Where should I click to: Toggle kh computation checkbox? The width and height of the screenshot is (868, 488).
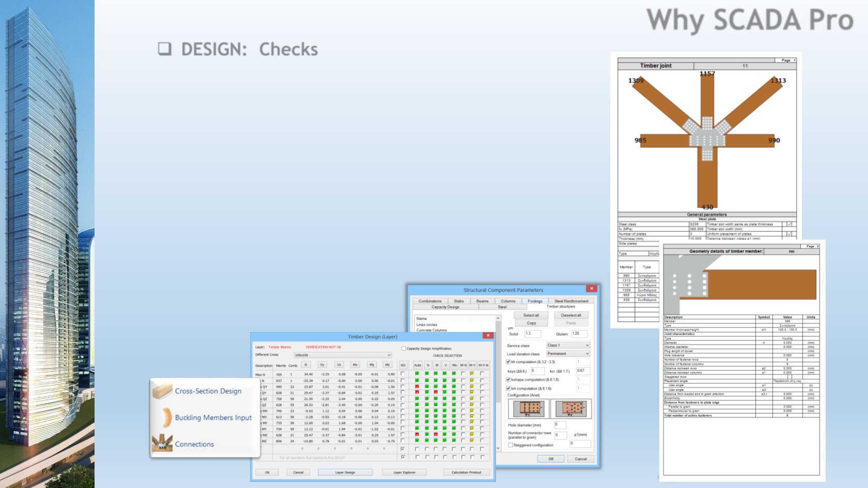click(x=508, y=362)
